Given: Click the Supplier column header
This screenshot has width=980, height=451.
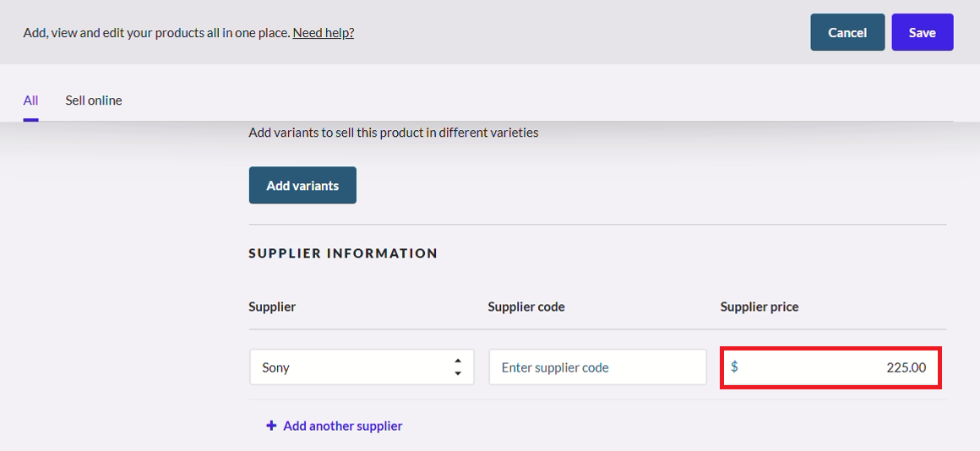Looking at the screenshot, I should point(272,307).
